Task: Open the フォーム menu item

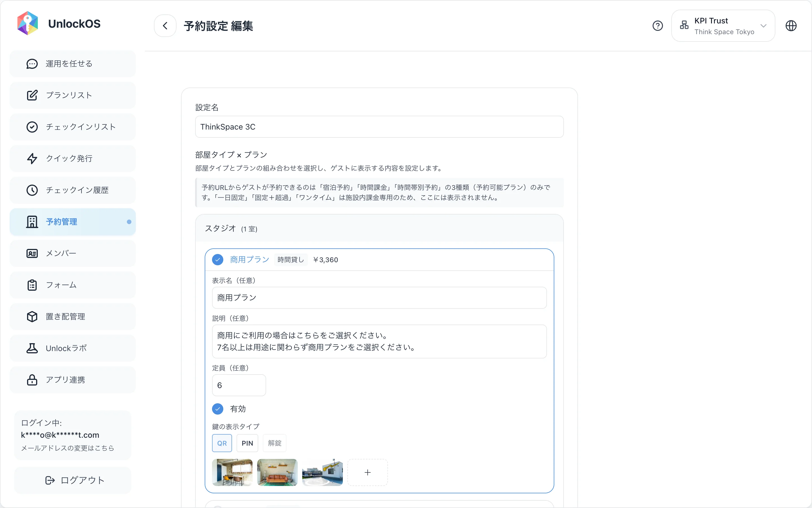Action: [x=73, y=285]
